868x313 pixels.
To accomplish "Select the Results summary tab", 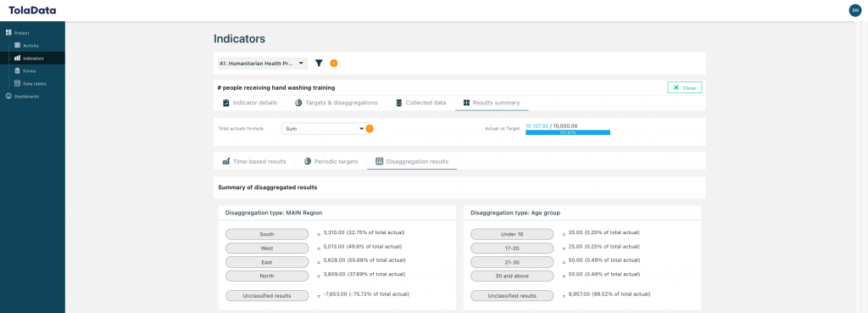I will pos(492,103).
